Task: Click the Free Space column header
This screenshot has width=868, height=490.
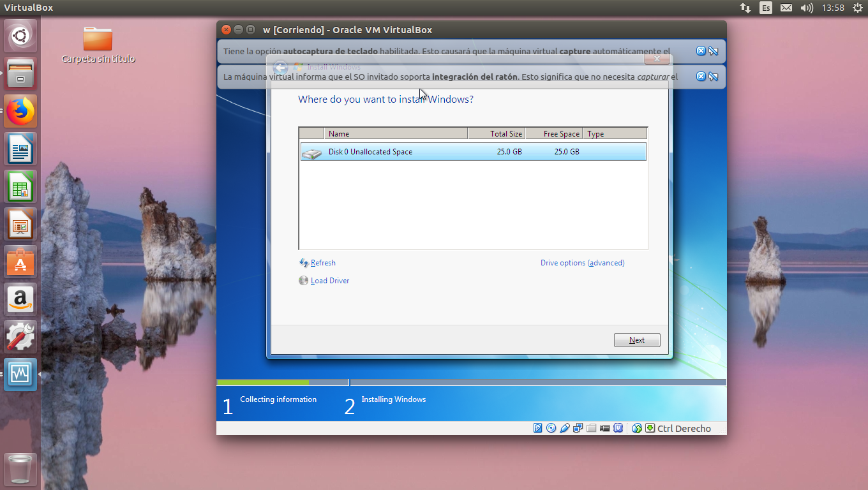Action: 554,133
